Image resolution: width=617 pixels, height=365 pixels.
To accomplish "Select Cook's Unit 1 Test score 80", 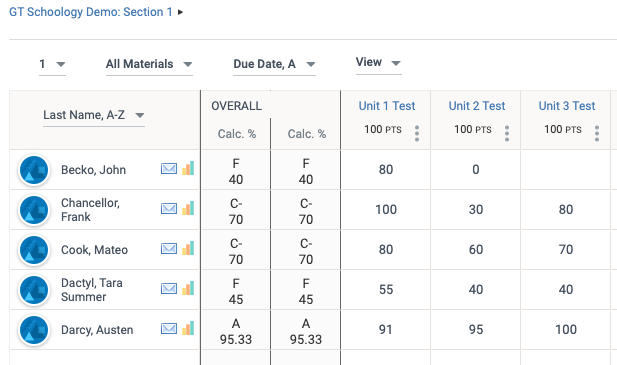I will 386,250.
